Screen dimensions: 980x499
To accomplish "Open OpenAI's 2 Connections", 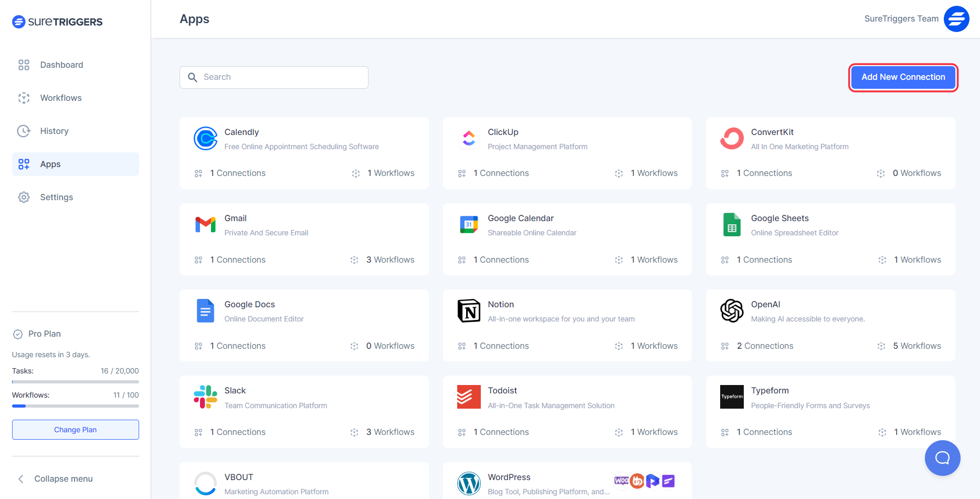I will (757, 346).
